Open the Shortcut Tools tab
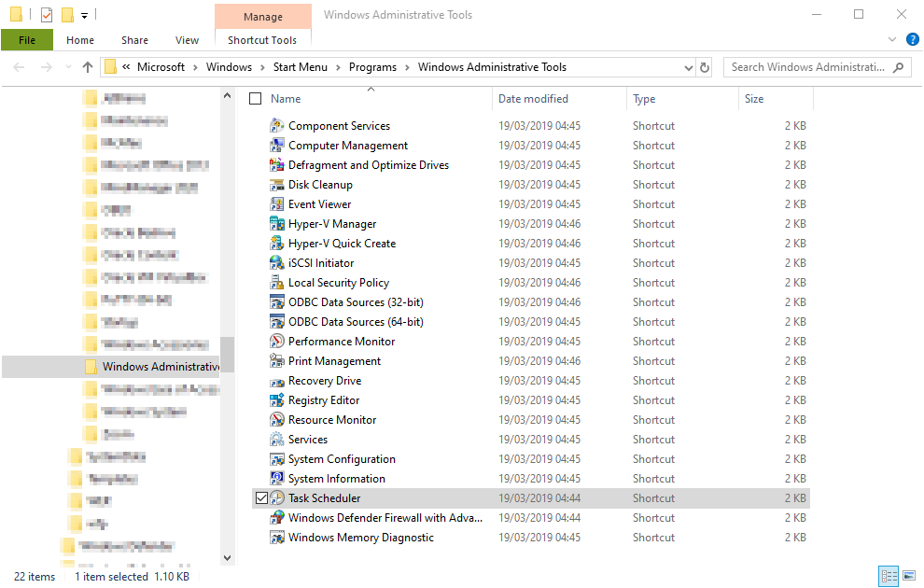This screenshot has width=924, height=588. click(x=262, y=40)
